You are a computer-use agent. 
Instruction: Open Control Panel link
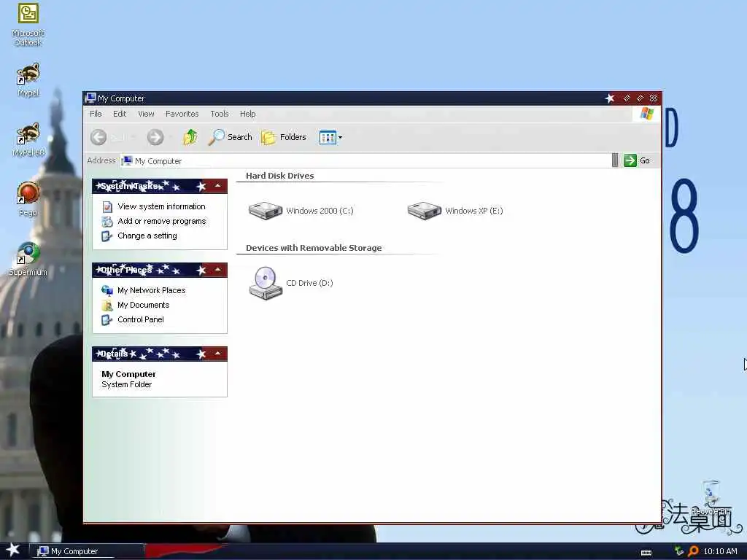coord(141,319)
